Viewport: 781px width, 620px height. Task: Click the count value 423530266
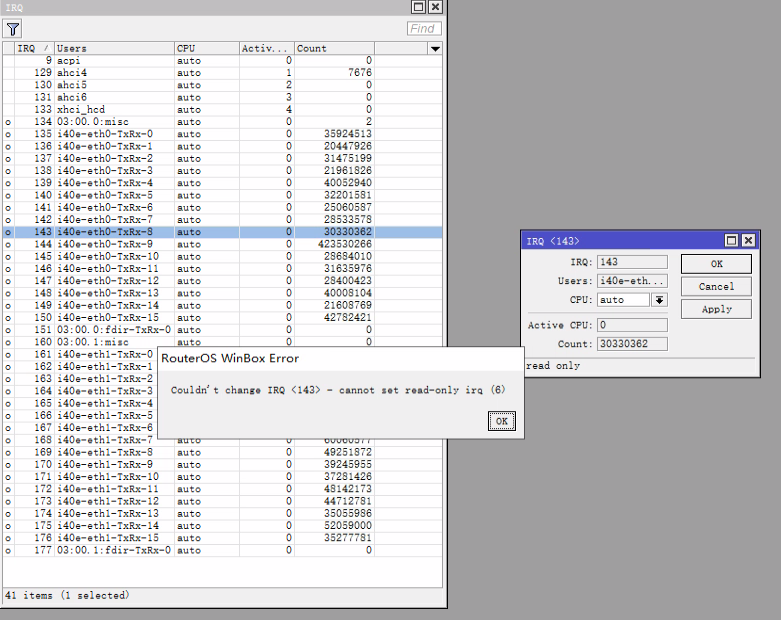[x=345, y=245]
